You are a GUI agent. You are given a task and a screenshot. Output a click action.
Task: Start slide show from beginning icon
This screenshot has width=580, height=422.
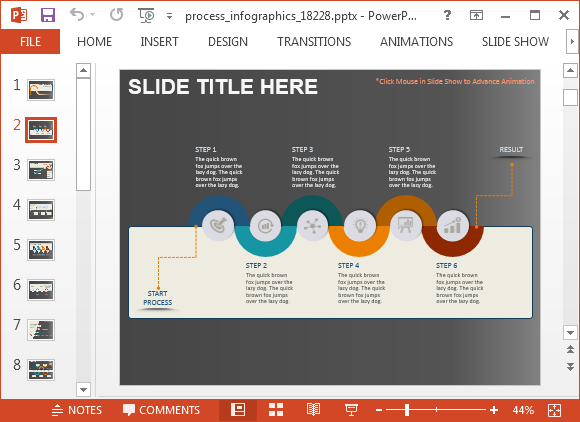click(x=146, y=15)
